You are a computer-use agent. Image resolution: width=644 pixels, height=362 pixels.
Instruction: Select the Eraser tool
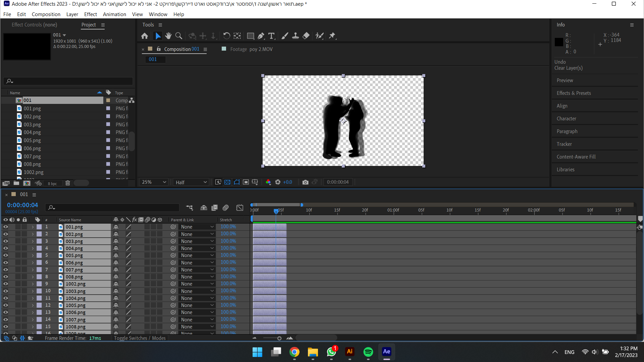pyautogui.click(x=306, y=36)
